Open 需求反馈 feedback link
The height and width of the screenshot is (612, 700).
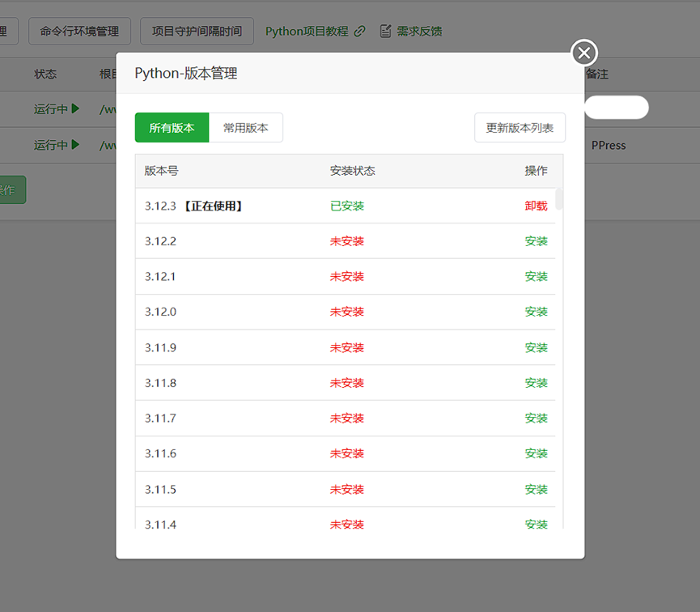pos(420,32)
